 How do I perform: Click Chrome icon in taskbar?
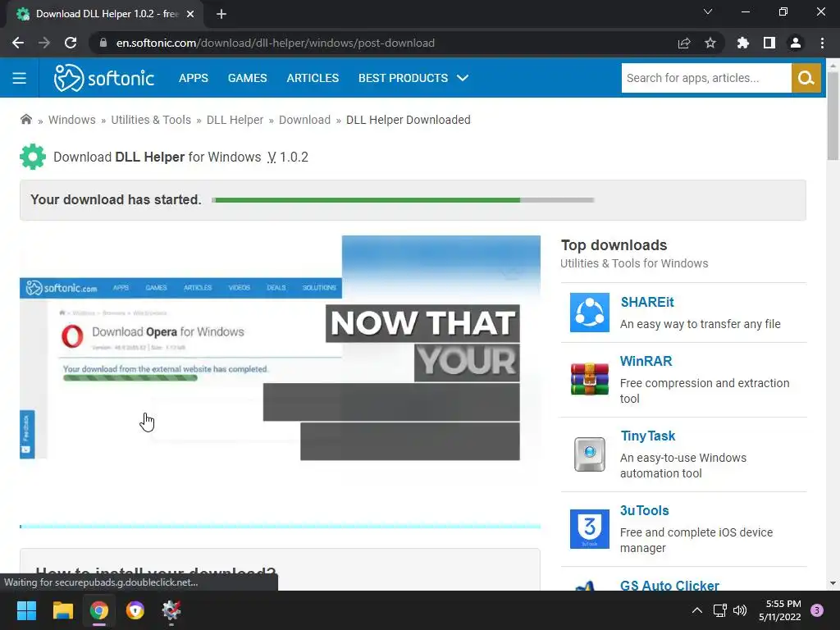pyautogui.click(x=99, y=610)
